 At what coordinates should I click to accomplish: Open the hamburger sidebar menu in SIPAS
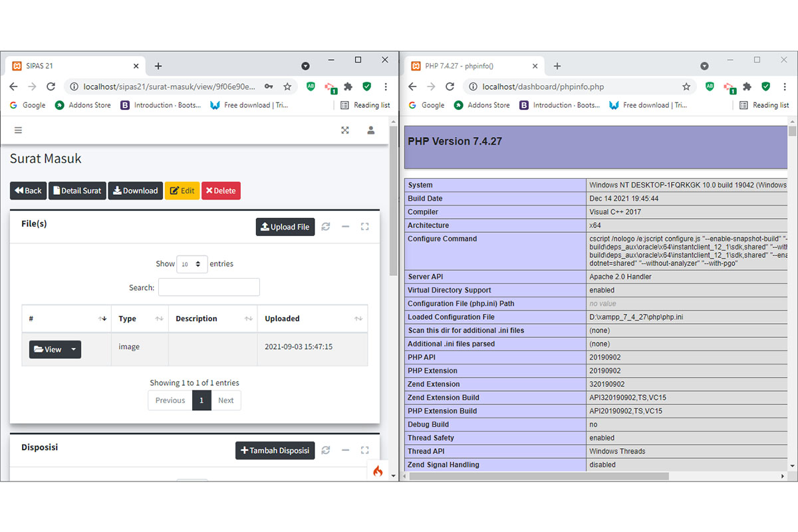pos(18,130)
